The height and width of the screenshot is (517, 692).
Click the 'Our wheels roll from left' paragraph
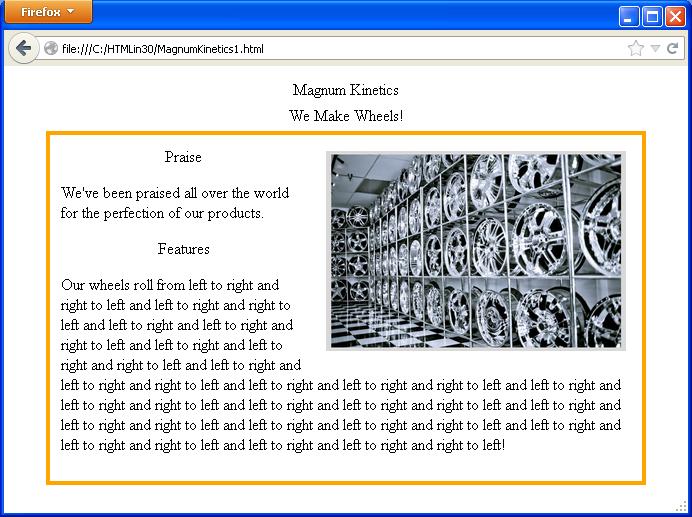(341, 365)
